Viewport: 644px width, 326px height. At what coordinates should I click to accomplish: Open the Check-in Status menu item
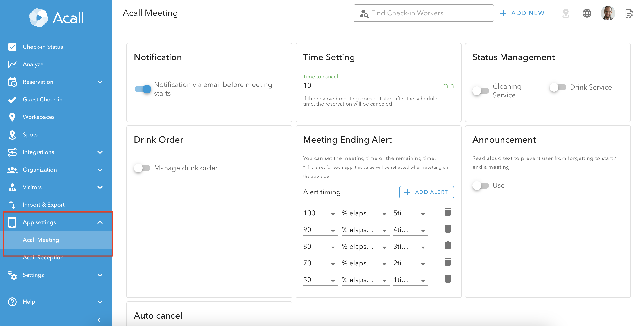pyautogui.click(x=56, y=47)
